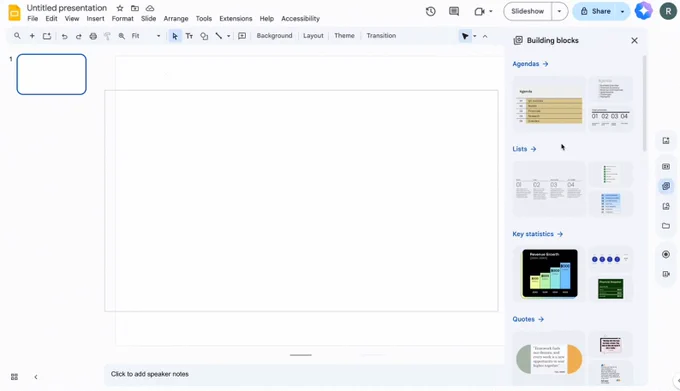Click the Theme toolbar button
The width and height of the screenshot is (680, 391).
click(344, 36)
